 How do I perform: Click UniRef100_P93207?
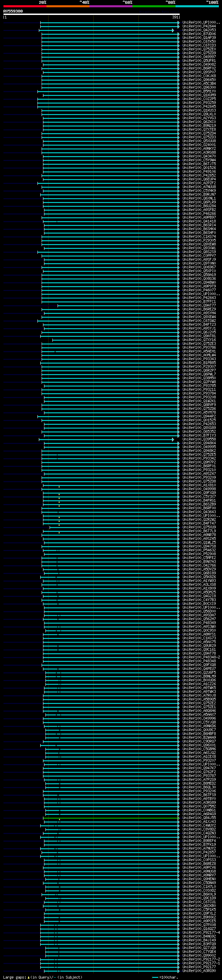[x=199, y=761]
